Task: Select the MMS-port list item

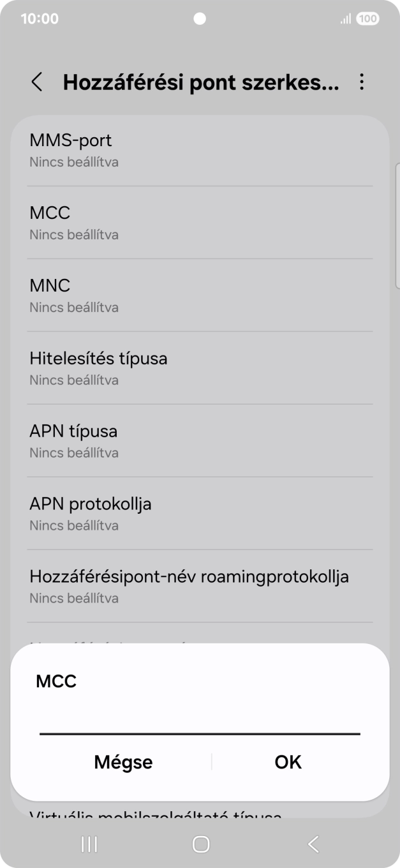Action: click(200, 149)
